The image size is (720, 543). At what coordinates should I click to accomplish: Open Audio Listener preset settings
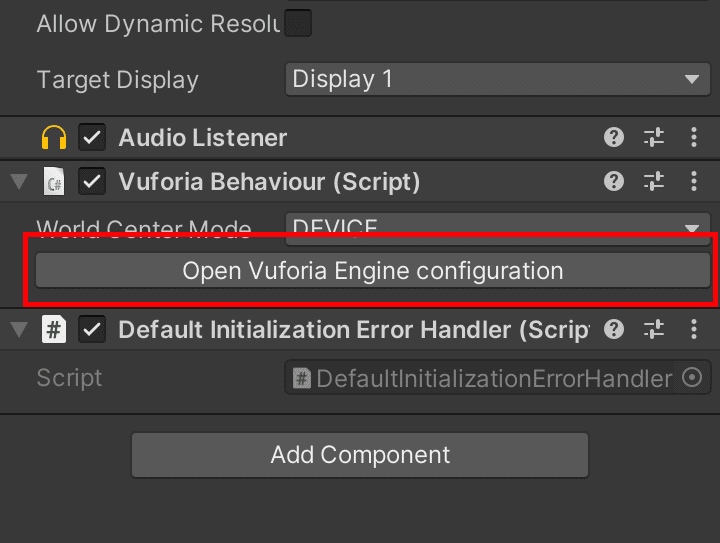pyautogui.click(x=654, y=138)
